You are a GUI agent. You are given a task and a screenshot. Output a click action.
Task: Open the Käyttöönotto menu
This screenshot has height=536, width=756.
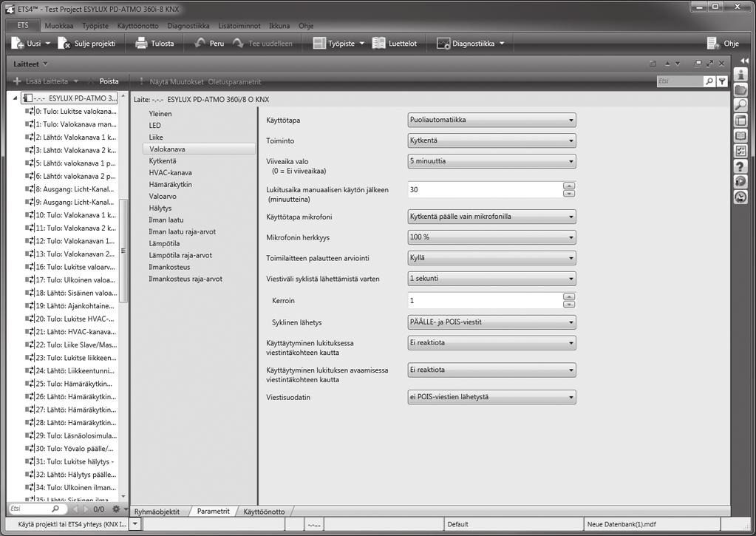(138, 26)
